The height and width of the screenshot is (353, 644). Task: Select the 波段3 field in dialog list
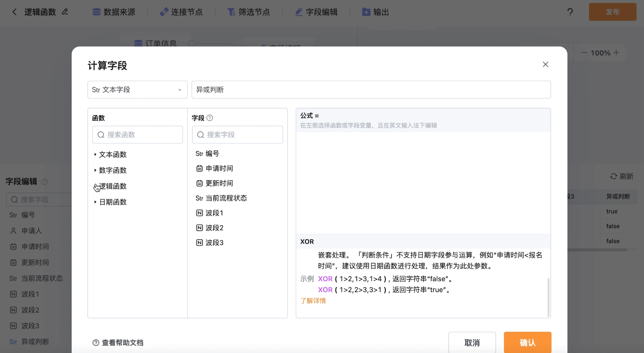209,243
